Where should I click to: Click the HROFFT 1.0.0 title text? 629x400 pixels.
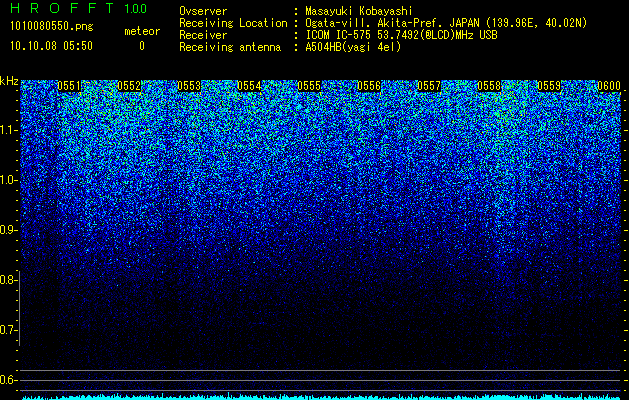[x=78, y=8]
